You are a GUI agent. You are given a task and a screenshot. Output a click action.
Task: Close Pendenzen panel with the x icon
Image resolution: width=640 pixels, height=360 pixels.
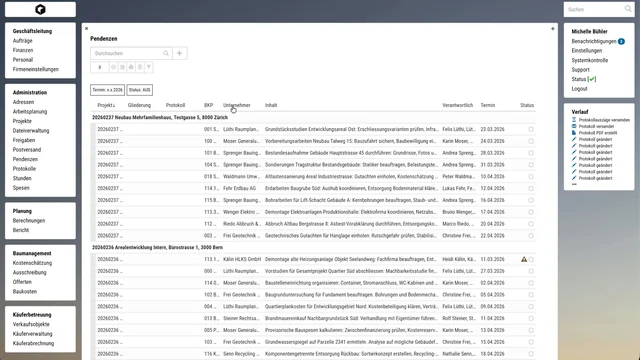click(x=86, y=29)
